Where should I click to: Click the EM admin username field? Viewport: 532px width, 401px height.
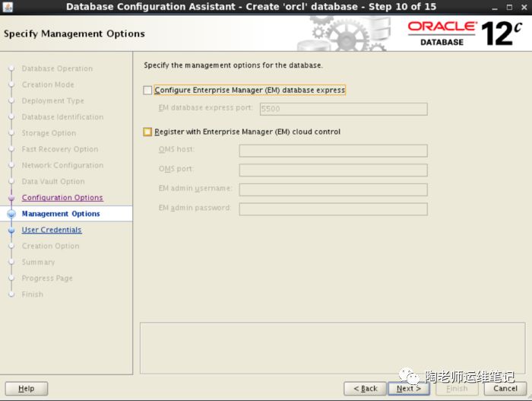click(333, 189)
